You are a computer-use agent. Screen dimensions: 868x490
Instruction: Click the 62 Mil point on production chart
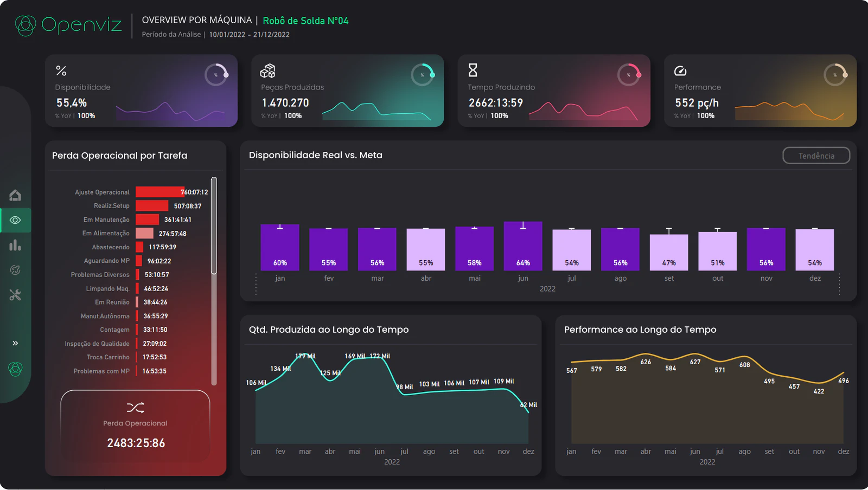(528, 405)
